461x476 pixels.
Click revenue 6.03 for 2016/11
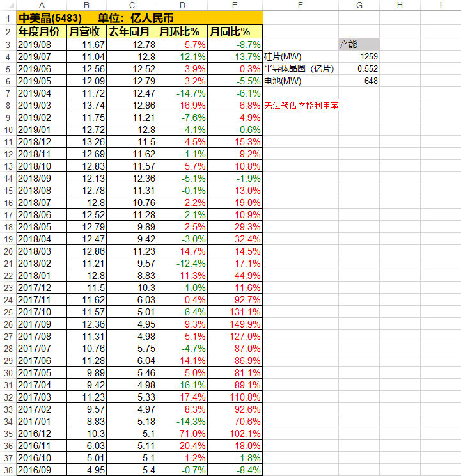tap(86, 446)
